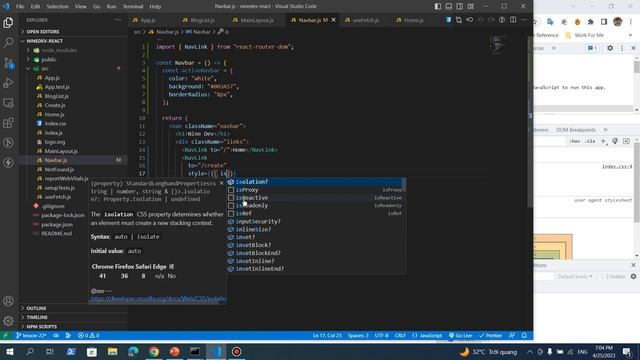Expand the NPM SCRIPTS section

tap(42, 327)
